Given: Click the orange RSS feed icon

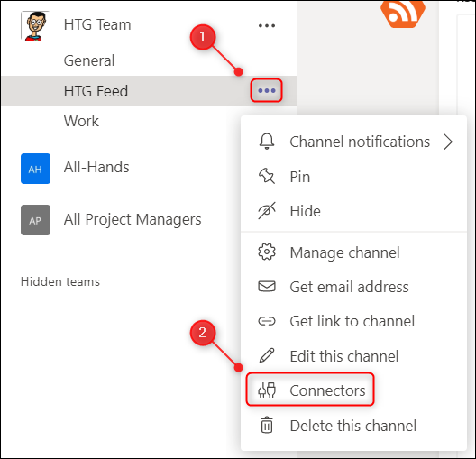Looking at the screenshot, I should pyautogui.click(x=403, y=14).
